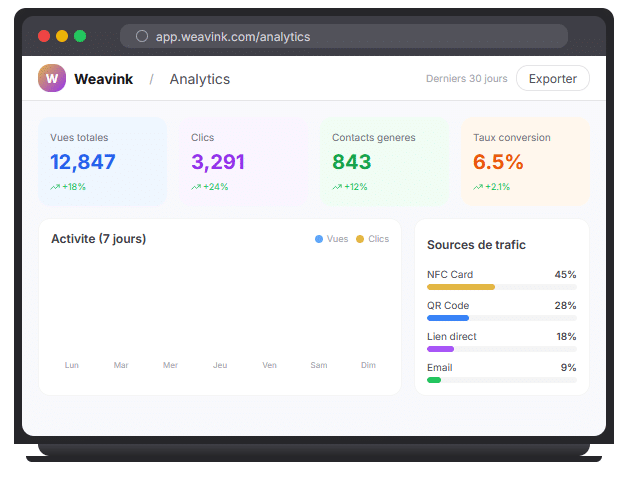
Task: Click the trend arrow under Vues totales
Action: [x=55, y=187]
